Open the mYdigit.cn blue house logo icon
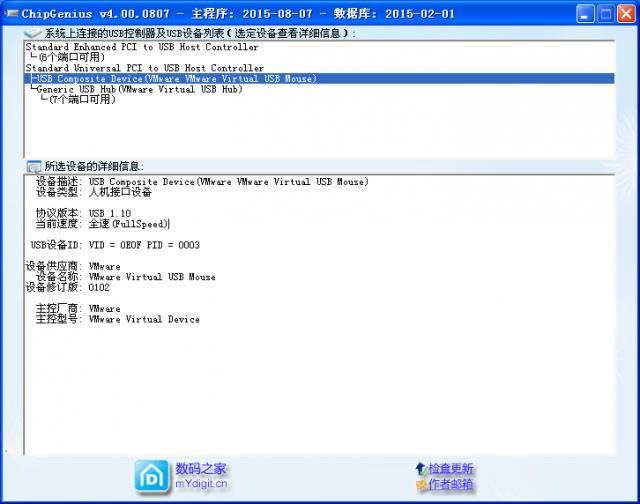The image size is (640, 504). click(x=152, y=476)
